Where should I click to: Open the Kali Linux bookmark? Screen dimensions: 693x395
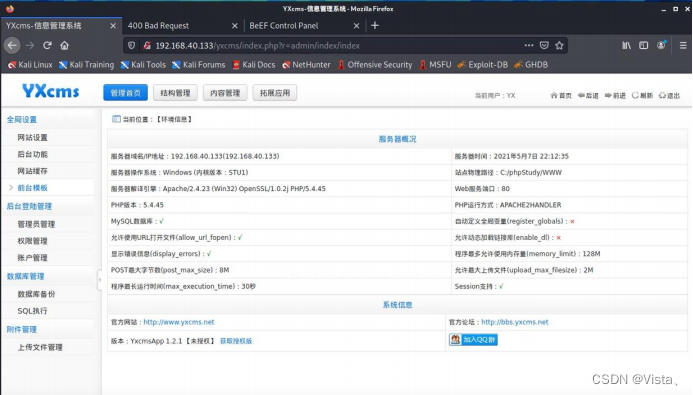pos(30,65)
